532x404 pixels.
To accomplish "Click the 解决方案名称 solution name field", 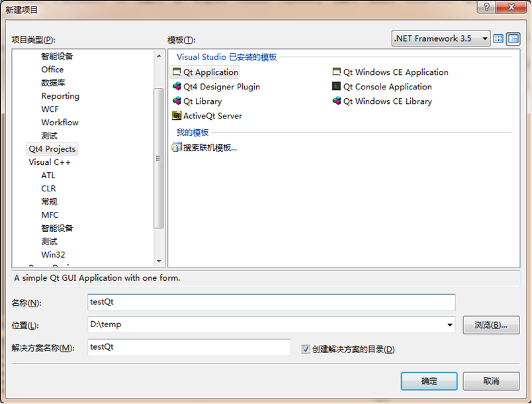I will pos(189,347).
